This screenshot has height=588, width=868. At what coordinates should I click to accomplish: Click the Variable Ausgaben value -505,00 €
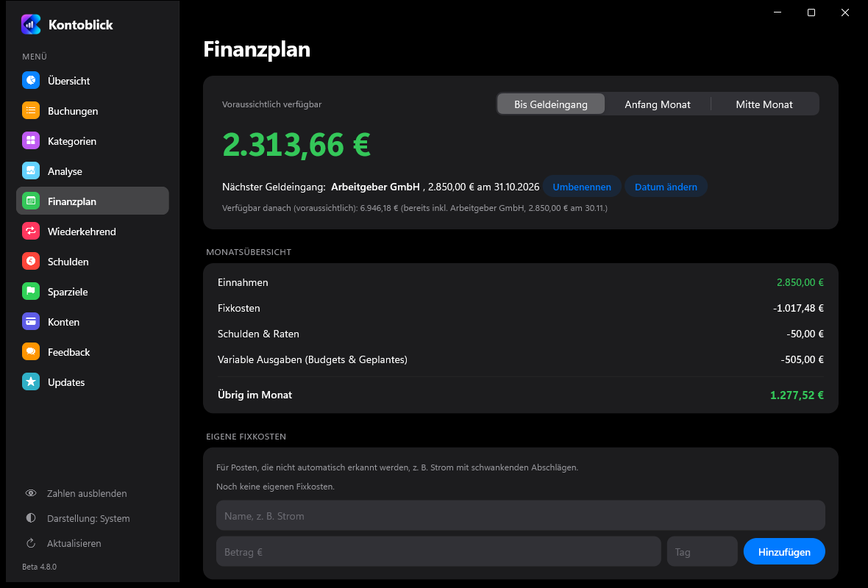pos(802,359)
